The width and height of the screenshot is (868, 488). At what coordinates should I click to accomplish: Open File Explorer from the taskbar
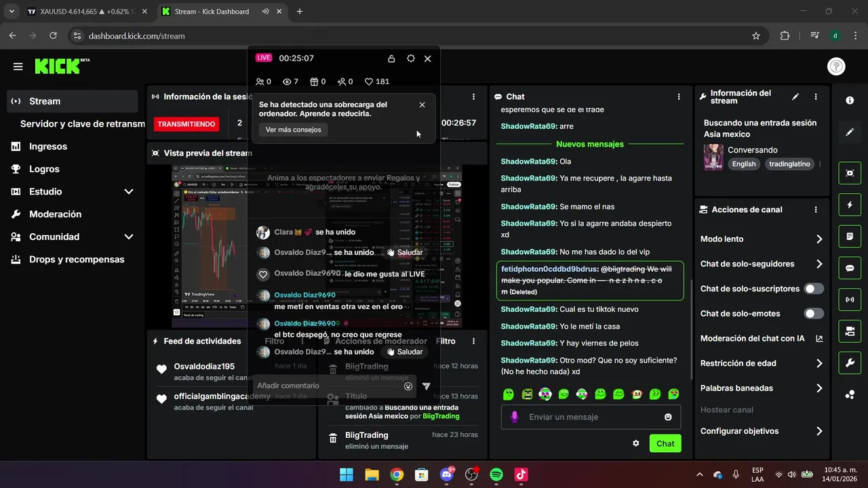(x=372, y=474)
